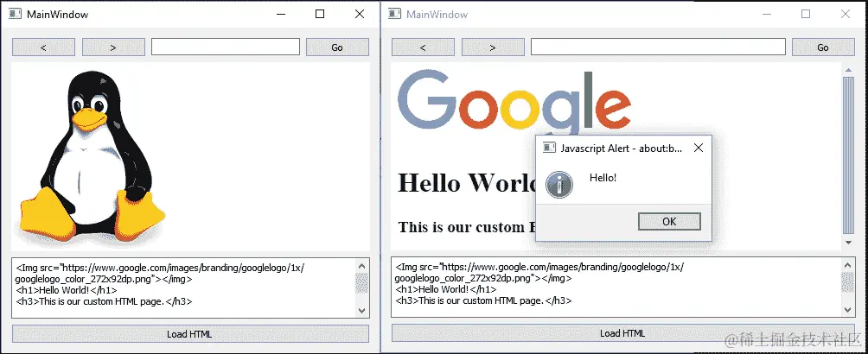Click Go in the left window
This screenshot has height=354, width=868.
pos(337,47)
